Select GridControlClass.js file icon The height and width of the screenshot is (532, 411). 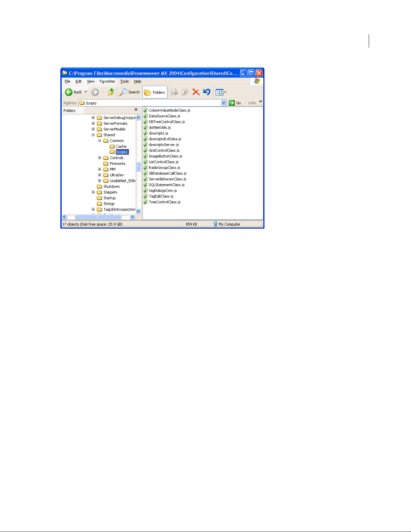click(146, 150)
